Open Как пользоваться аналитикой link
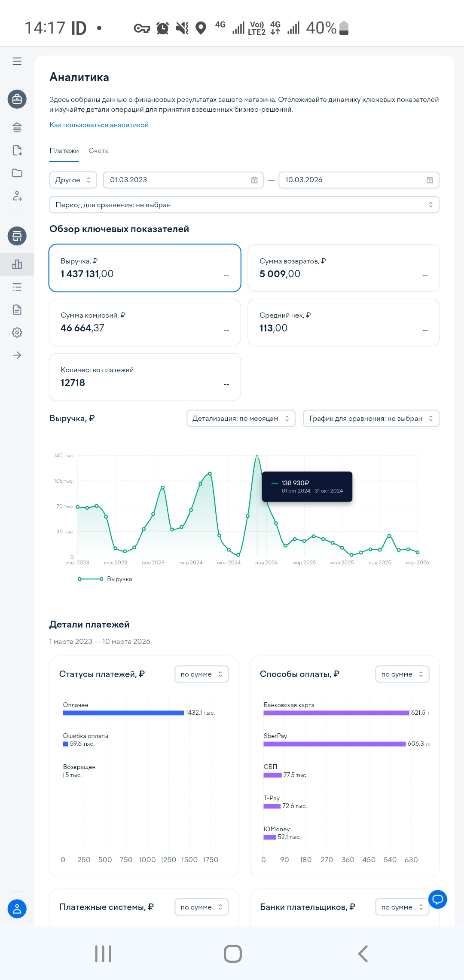The height and width of the screenshot is (980, 464). click(99, 125)
